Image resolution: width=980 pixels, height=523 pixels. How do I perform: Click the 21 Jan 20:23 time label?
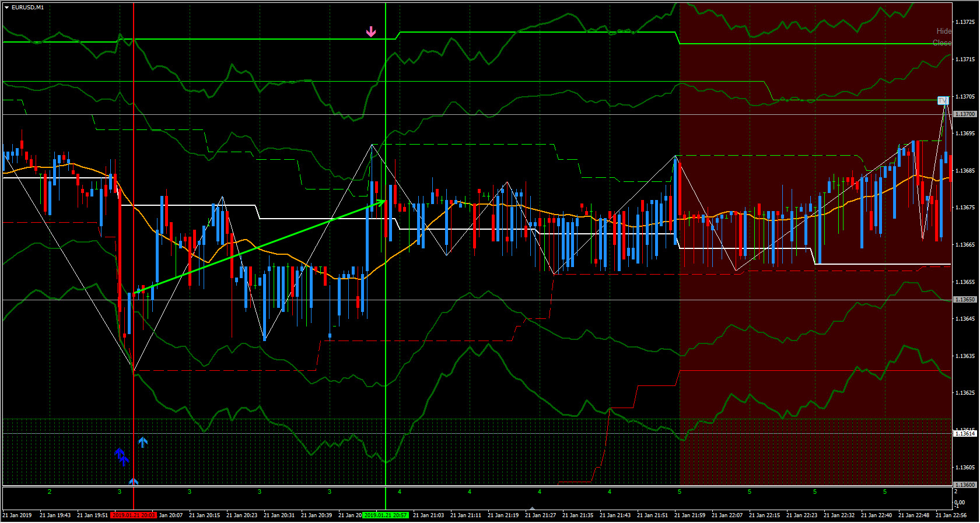click(x=242, y=515)
